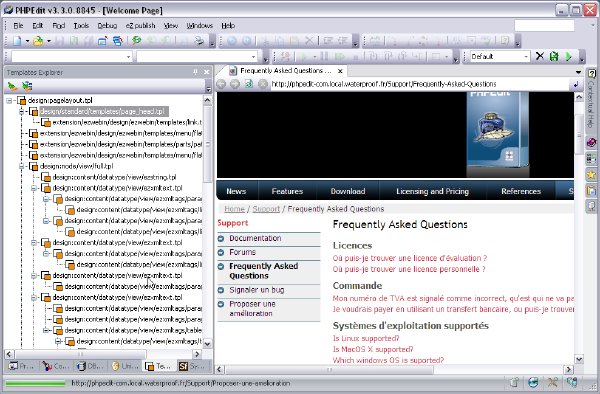This screenshot has height=394, width=600.
Task: Click the green Run arrow beside Default
Action: [569, 57]
